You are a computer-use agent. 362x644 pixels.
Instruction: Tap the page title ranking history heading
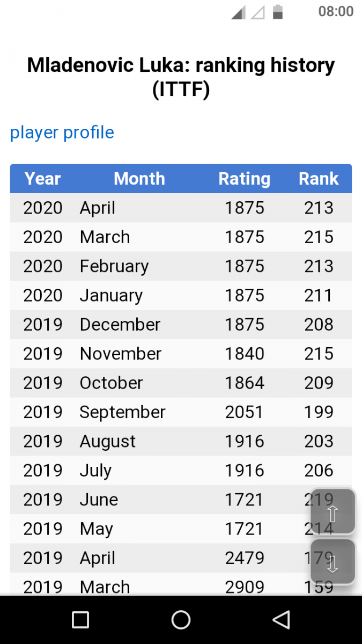coord(181,77)
